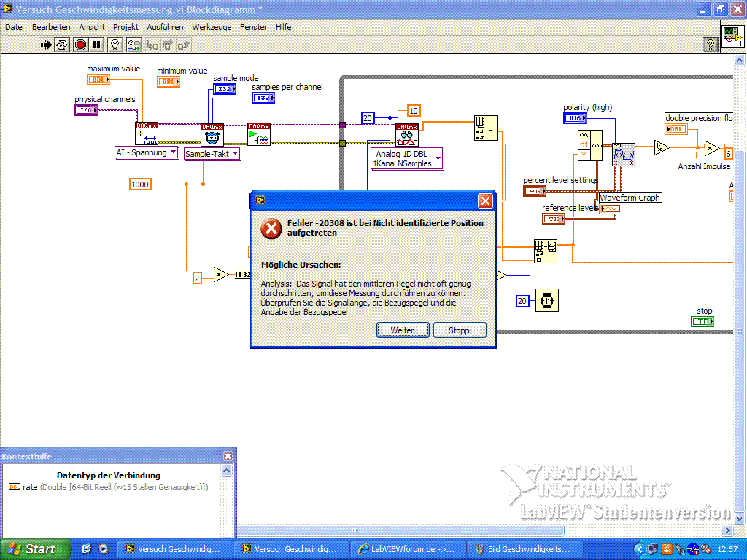Select the samples per channel I32 terminal
This screenshot has height=560, width=747.
[263, 98]
